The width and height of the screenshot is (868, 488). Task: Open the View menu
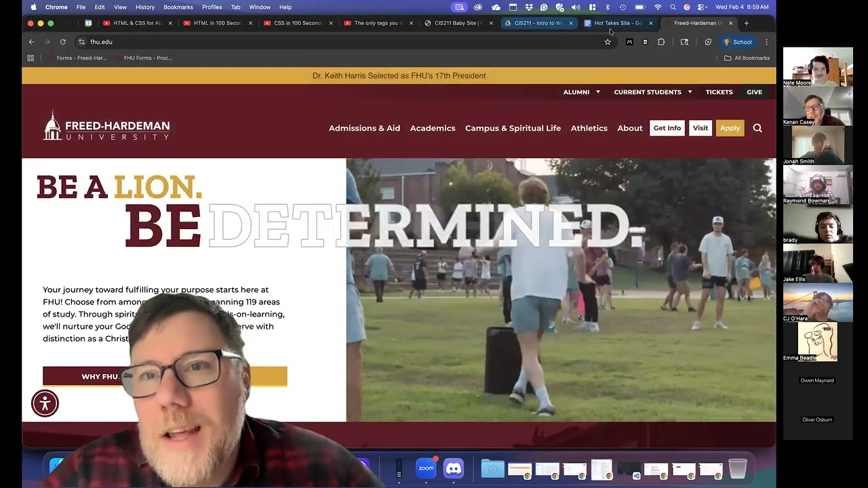pyautogui.click(x=120, y=7)
